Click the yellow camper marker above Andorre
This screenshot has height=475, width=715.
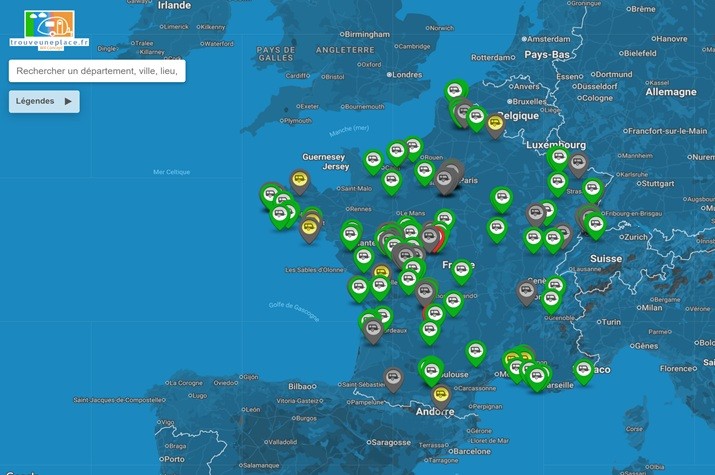(x=441, y=395)
